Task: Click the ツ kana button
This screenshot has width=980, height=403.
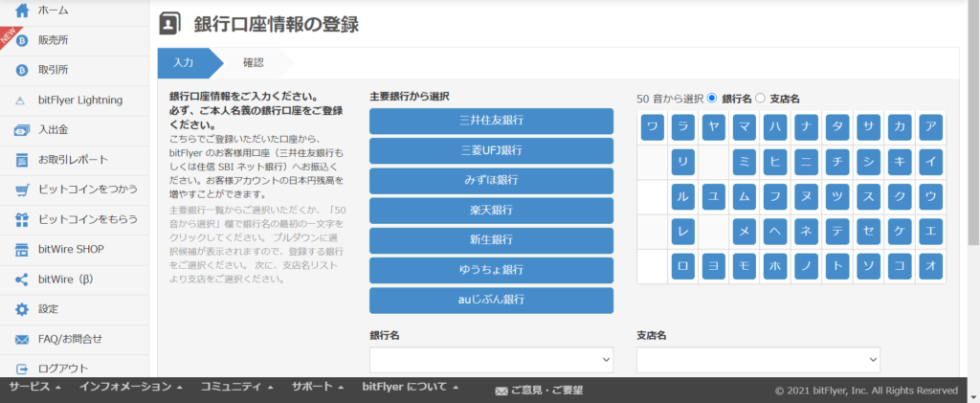Action: [x=836, y=197]
